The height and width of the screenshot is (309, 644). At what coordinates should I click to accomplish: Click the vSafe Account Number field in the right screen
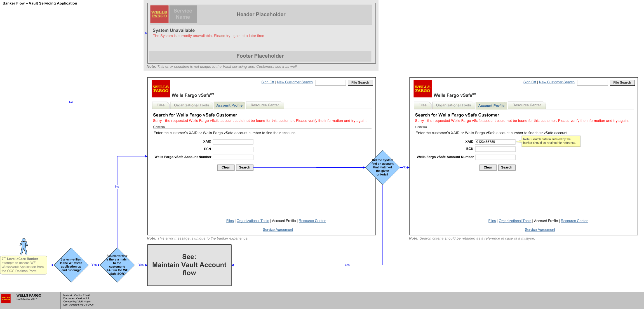click(x=495, y=157)
